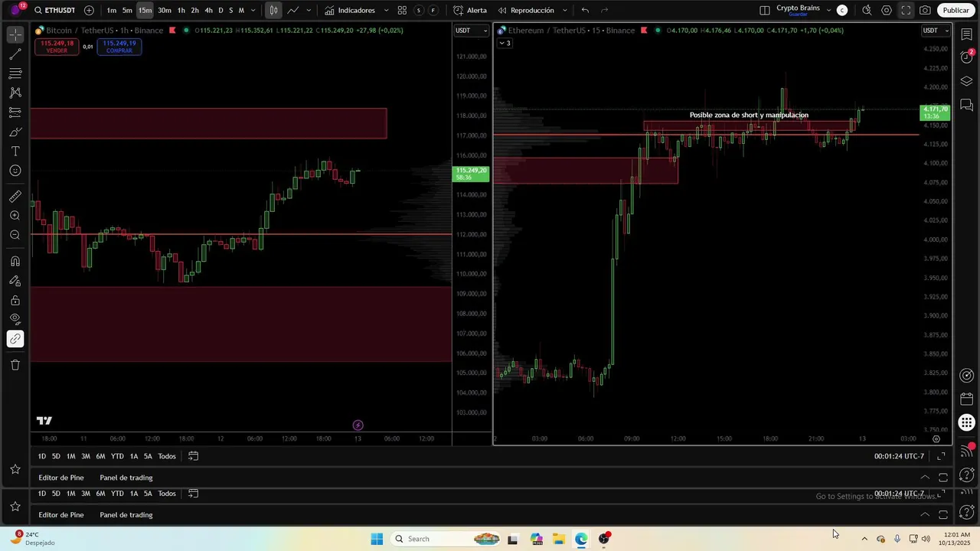Switch to 5m interval
Image resolution: width=980 pixels, height=551 pixels.
pos(127,11)
